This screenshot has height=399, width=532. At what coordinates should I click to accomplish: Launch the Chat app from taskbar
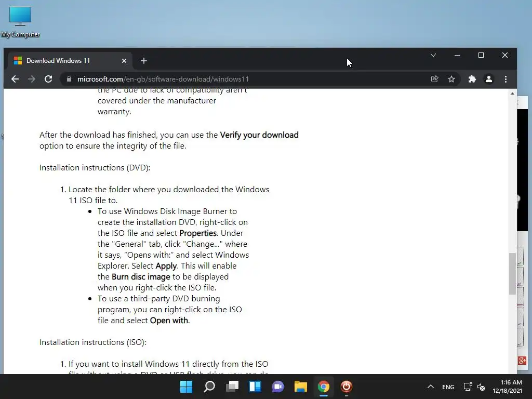277,387
